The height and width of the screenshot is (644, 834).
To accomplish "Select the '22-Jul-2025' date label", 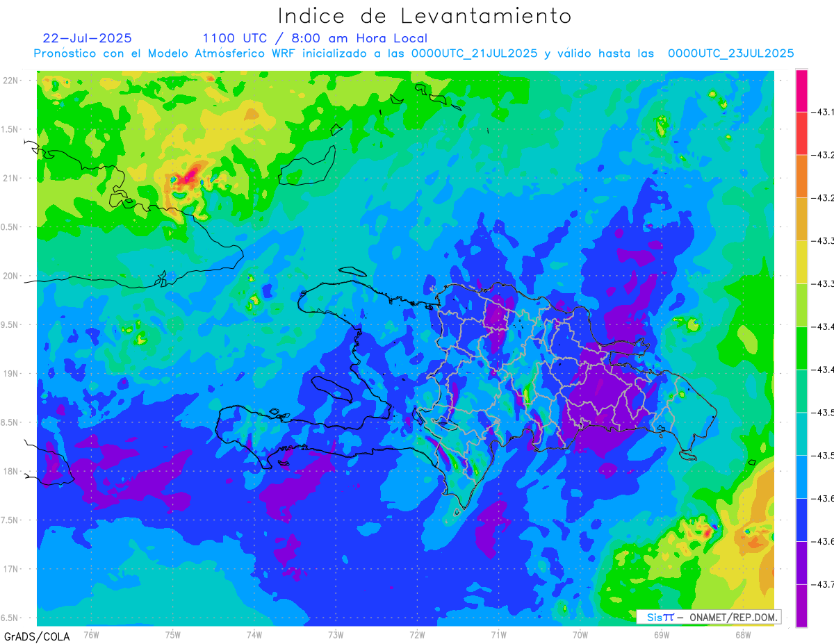I will (87, 38).
